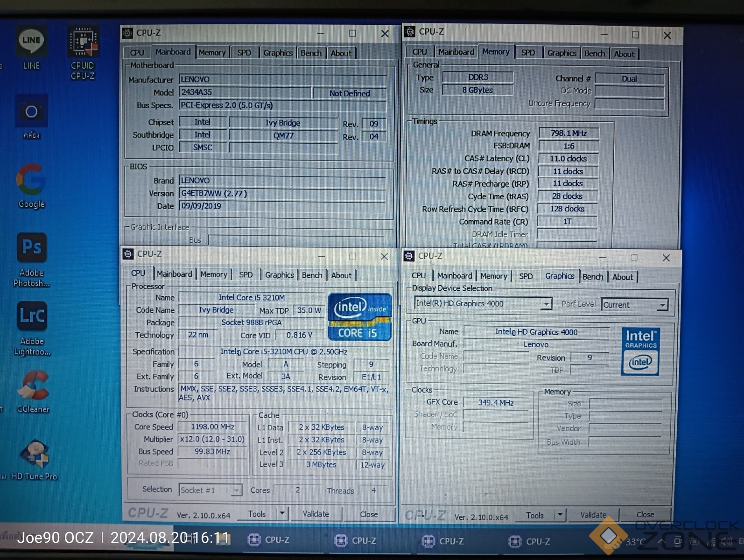Launch the Adobe Photoshop desktop icon
744x560 pixels.
point(31,260)
